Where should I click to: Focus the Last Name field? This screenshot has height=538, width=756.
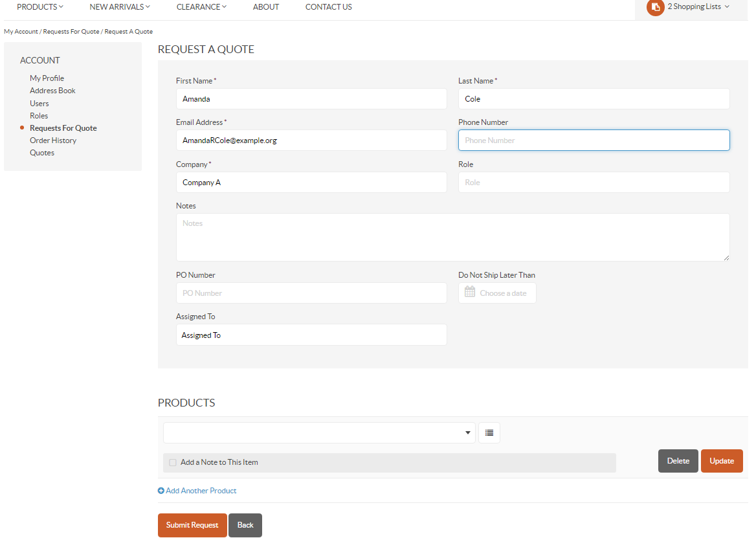594,99
